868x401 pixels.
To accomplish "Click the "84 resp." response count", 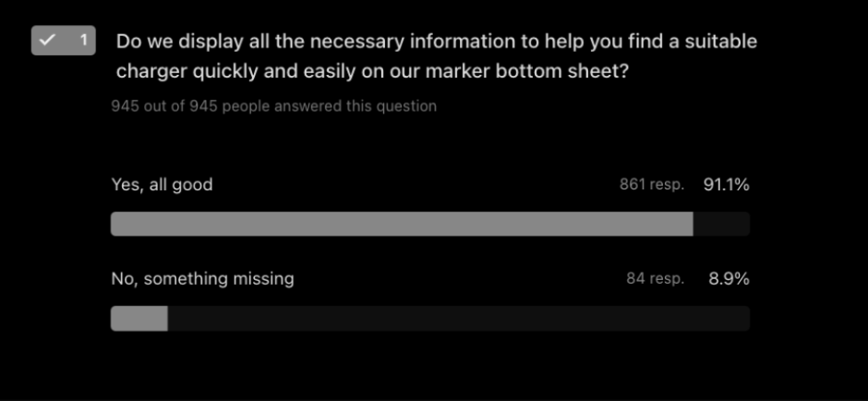I will (655, 278).
